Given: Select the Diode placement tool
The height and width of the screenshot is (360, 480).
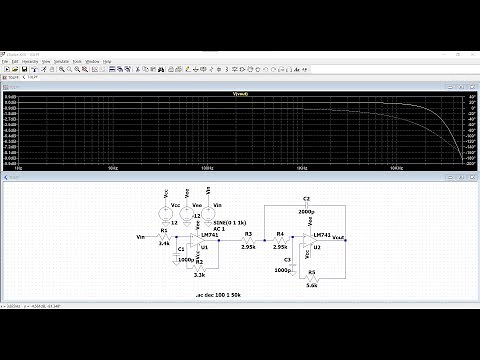Looking at the screenshot, I should click(x=234, y=69).
